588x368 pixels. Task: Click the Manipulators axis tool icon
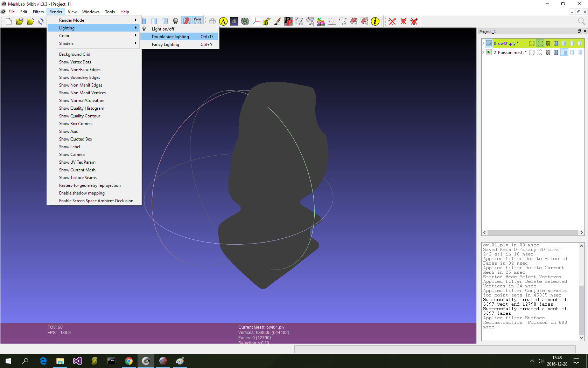(x=256, y=21)
